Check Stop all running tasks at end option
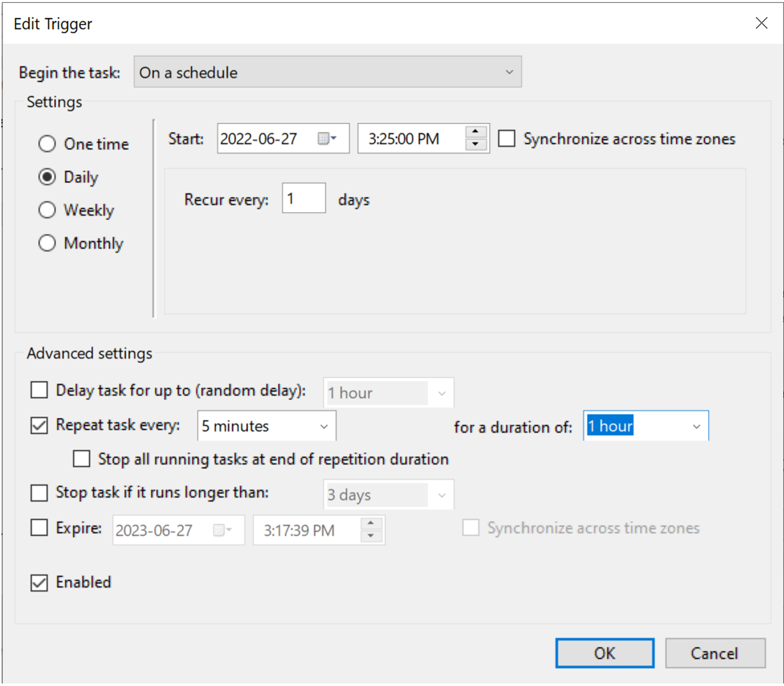 (82, 459)
